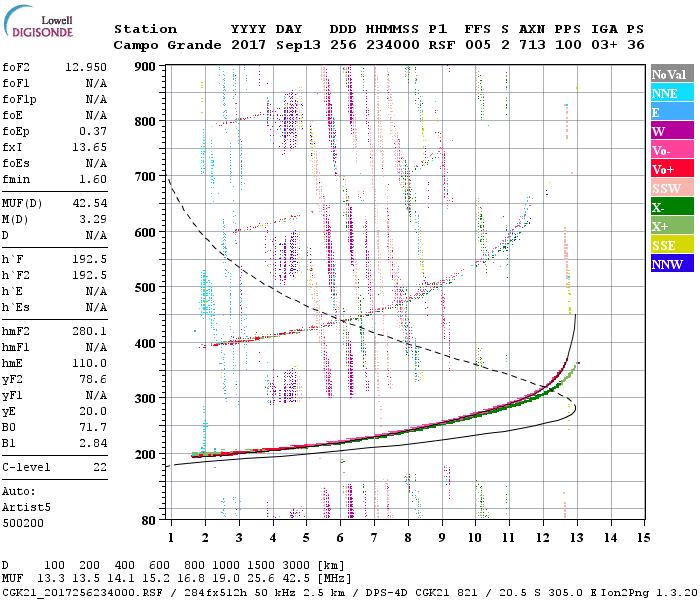Select the X+ light green legend swatch
The image size is (700, 600).
coord(672,225)
